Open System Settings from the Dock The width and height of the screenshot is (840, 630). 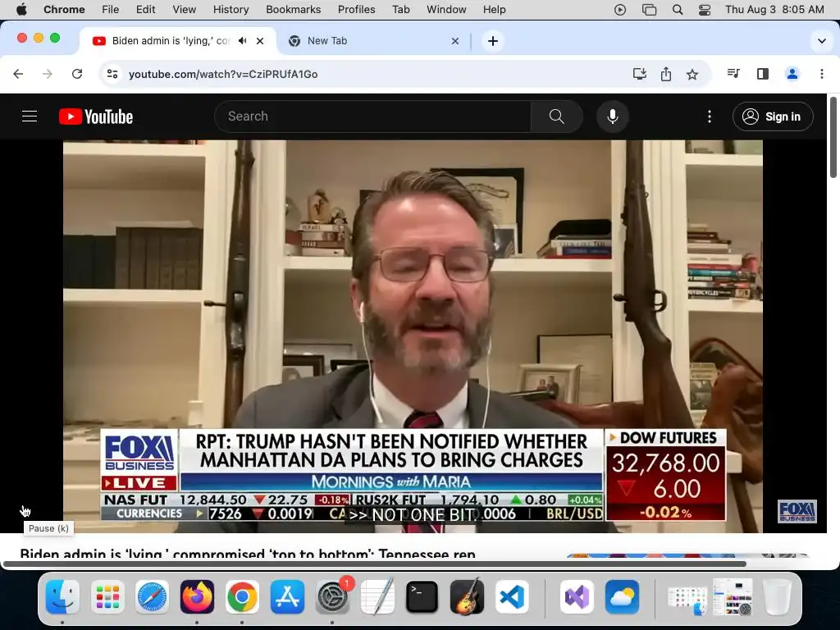point(332,596)
